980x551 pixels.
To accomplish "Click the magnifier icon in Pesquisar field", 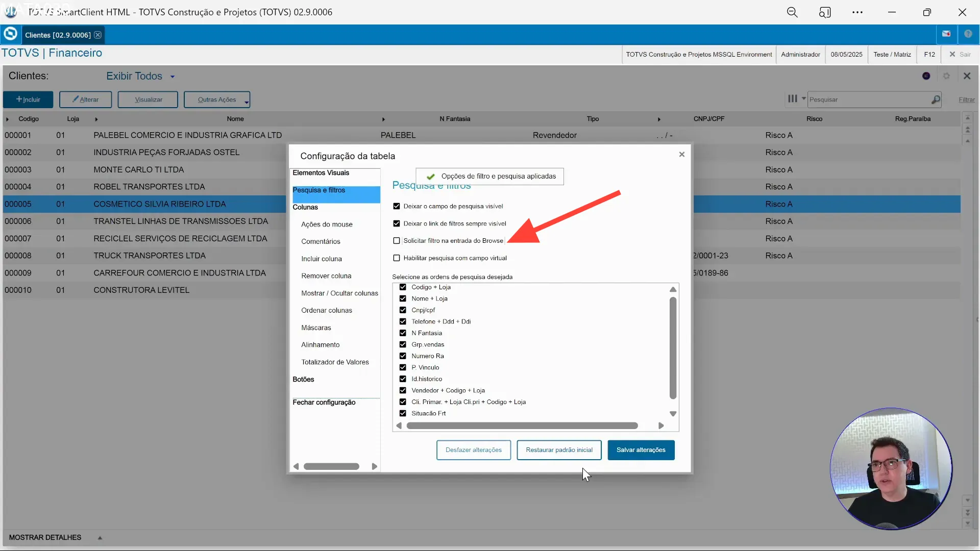I will (x=935, y=100).
